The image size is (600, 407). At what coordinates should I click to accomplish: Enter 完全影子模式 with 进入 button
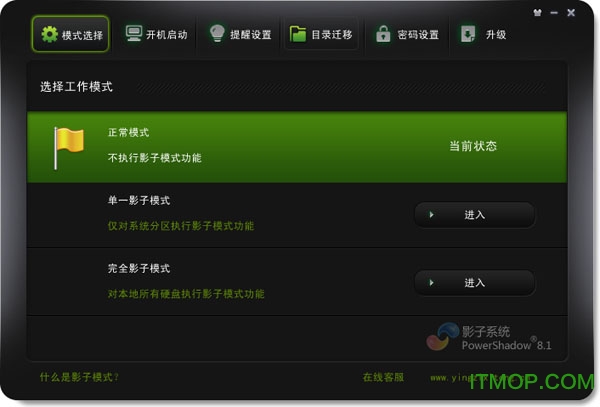[x=474, y=283]
